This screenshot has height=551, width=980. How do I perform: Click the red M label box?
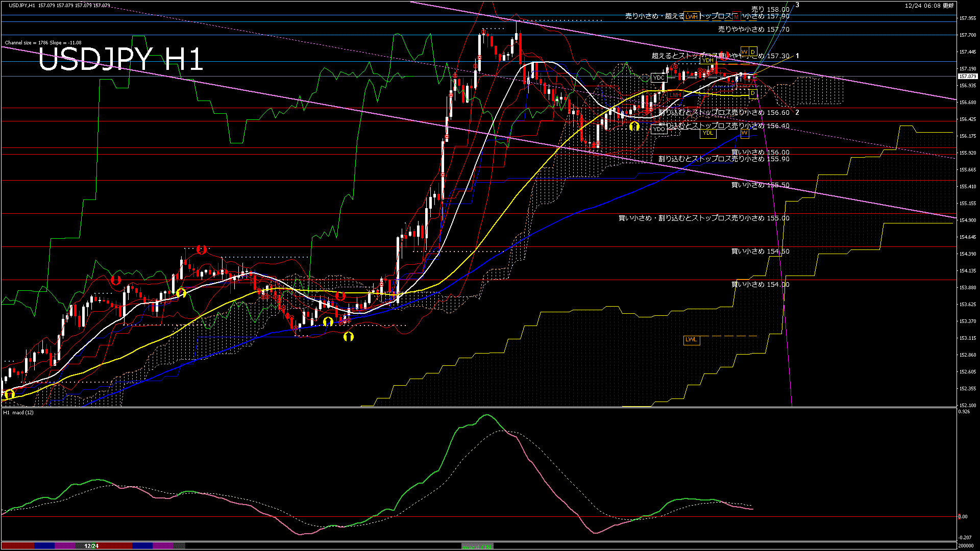(736, 16)
